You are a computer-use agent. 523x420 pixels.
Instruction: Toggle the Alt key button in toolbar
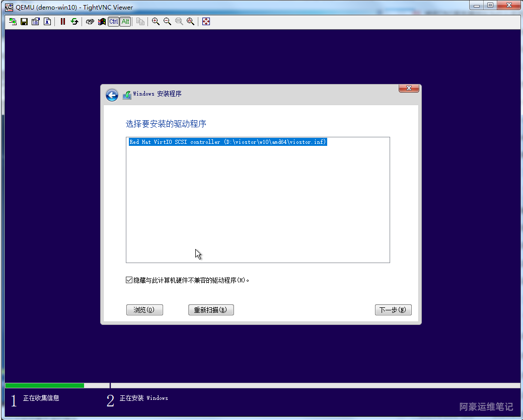(x=125, y=22)
